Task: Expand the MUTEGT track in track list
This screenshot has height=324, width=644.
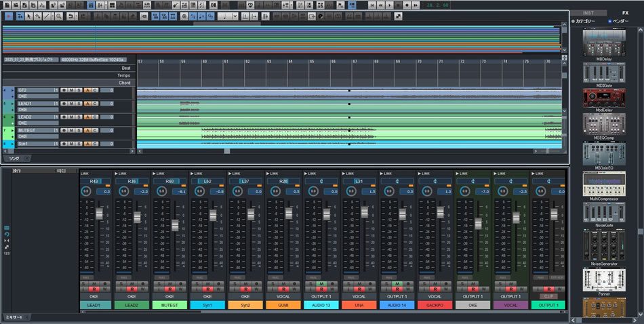Action: click(x=12, y=130)
